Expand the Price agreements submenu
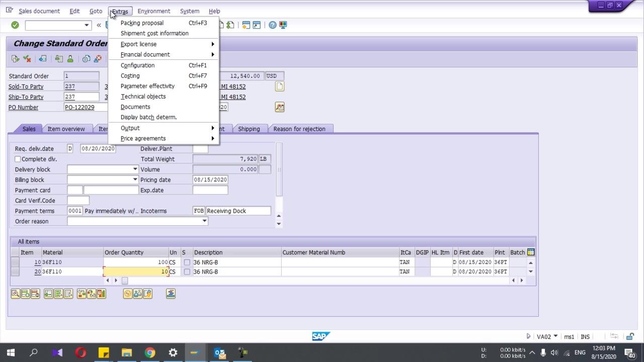 pyautogui.click(x=165, y=138)
